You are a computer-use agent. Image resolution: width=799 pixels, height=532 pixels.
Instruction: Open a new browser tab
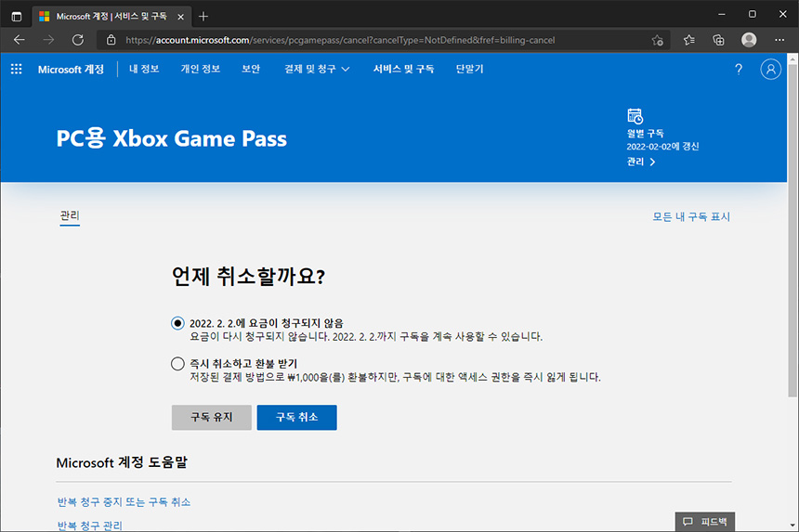coord(203,17)
